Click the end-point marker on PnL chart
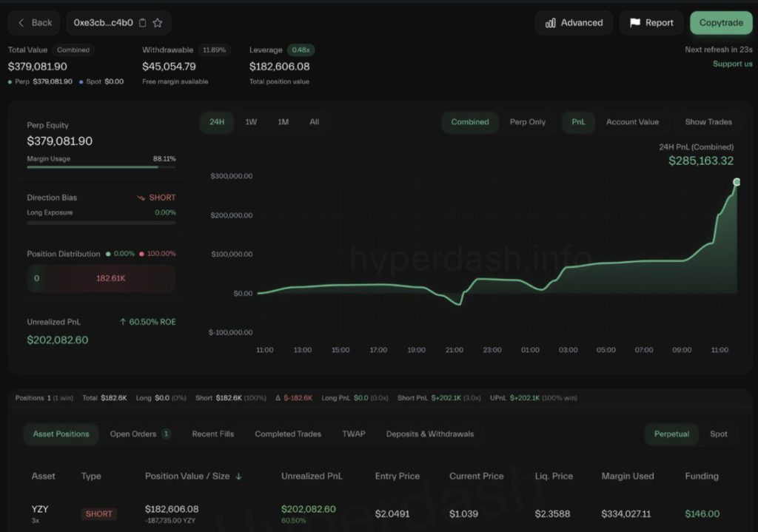Screen dimensions: 758x532 737,182
